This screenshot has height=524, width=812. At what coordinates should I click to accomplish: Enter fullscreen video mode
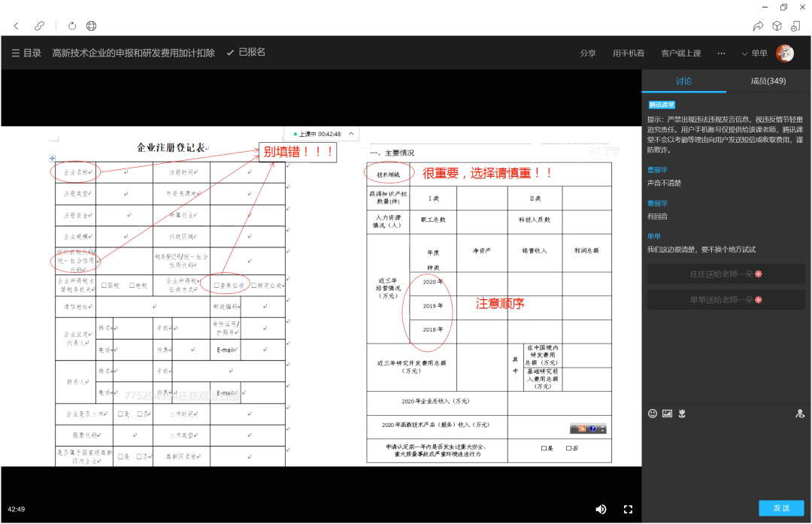628,510
